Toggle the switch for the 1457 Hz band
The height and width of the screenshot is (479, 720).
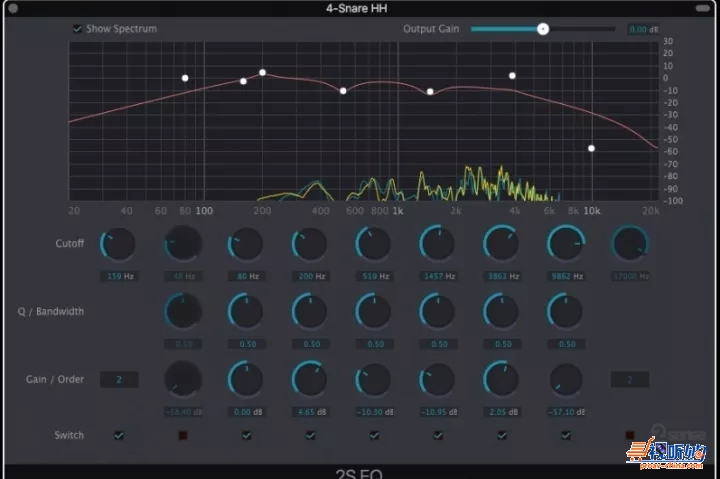click(438, 435)
